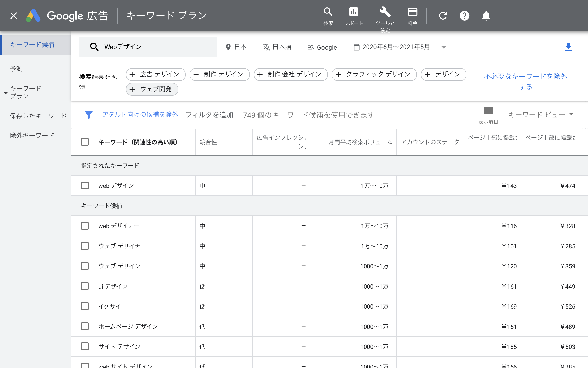Click the Google Ads logo
The image size is (588, 368).
[33, 16]
